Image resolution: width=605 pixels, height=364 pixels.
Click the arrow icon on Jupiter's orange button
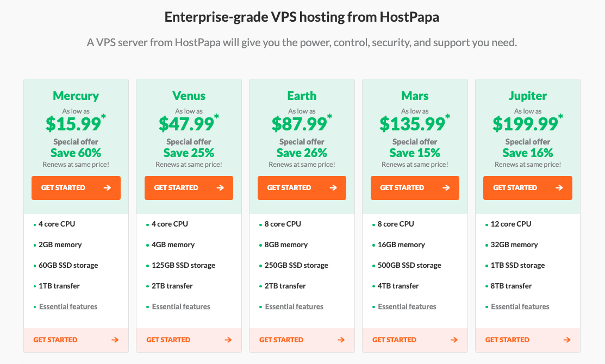pos(559,188)
